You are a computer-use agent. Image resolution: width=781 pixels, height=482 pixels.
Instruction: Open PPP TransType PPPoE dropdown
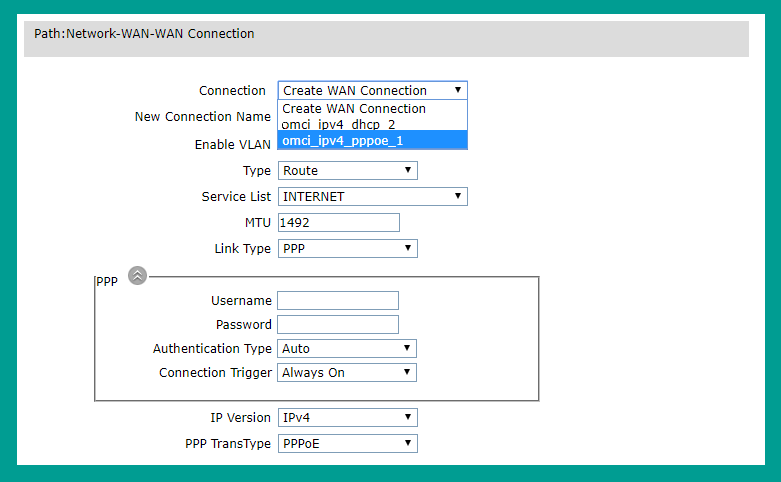[348, 443]
